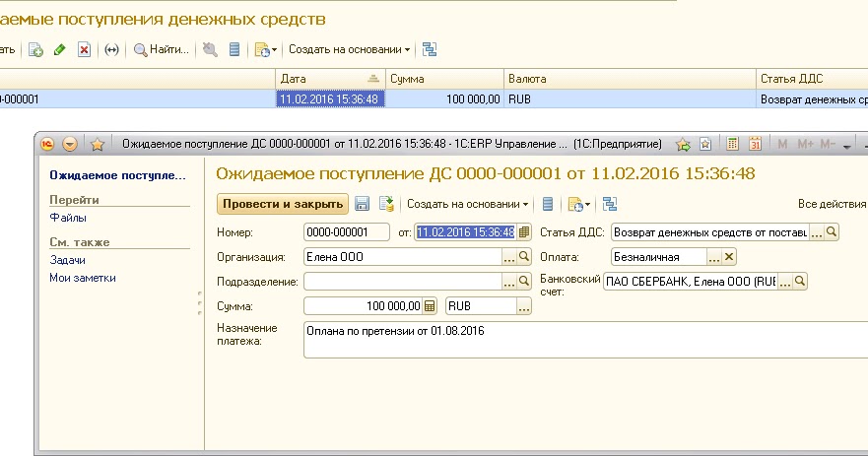Open Задачи link in navigation panel
Image resolution: width=868 pixels, height=456 pixels.
coord(68,260)
